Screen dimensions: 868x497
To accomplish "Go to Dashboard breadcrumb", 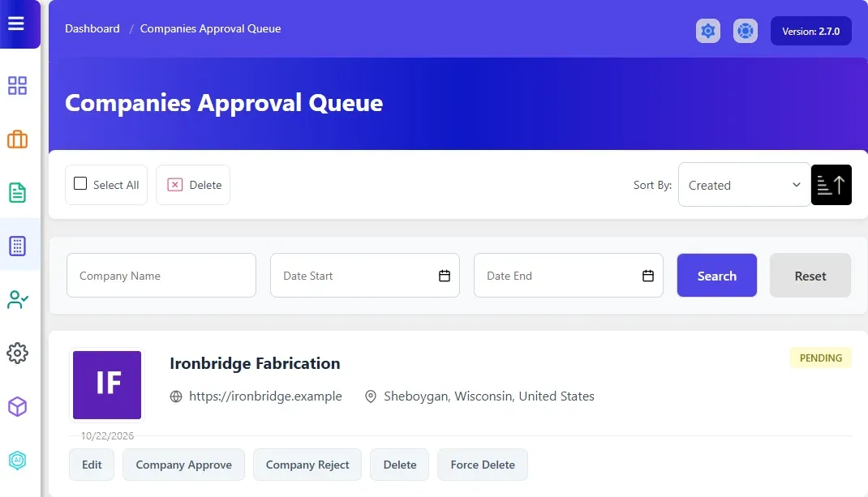I will [92, 28].
